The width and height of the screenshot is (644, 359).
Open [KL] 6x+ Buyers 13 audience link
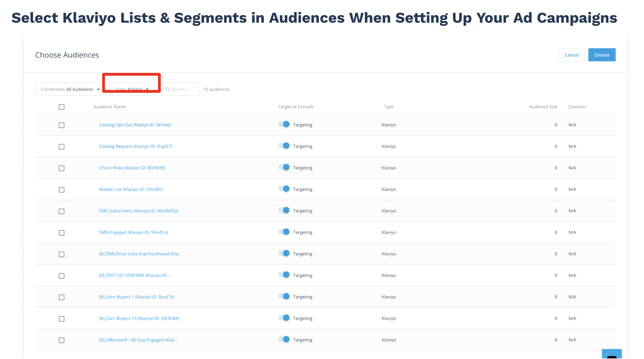139,318
